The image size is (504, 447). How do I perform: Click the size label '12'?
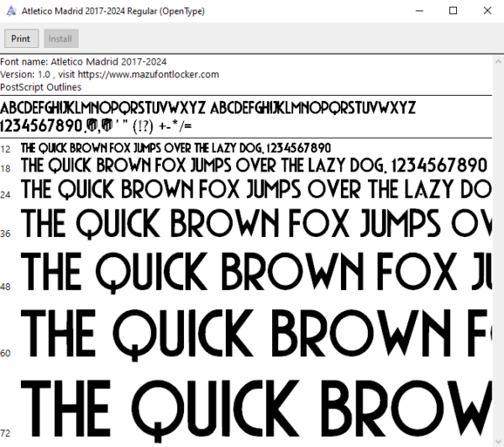point(5,150)
